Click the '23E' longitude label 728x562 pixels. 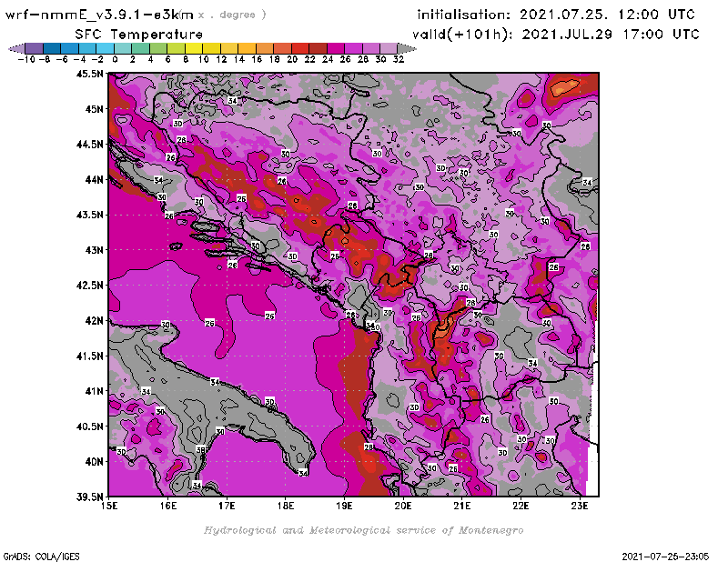(x=580, y=506)
